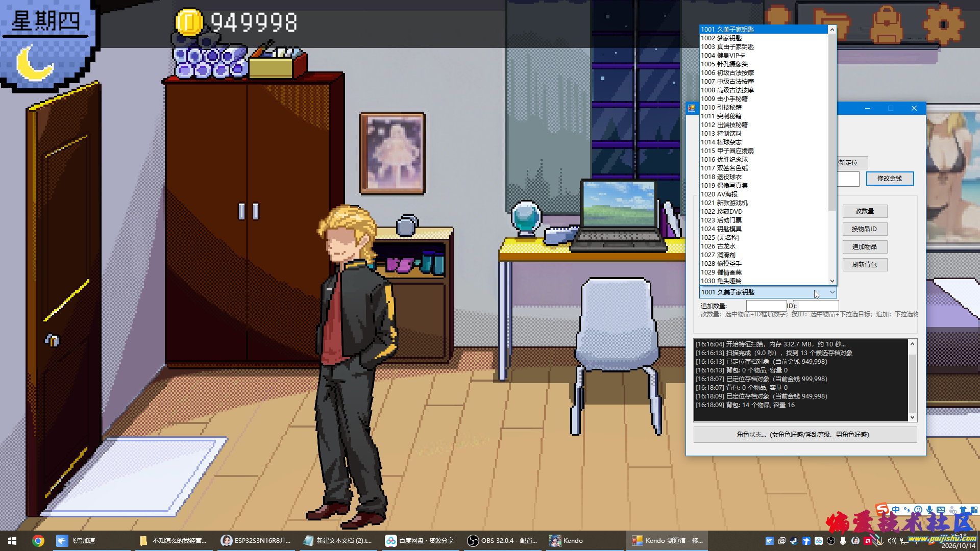
Task: Click the trainer window title bar icon
Action: pos(692,108)
